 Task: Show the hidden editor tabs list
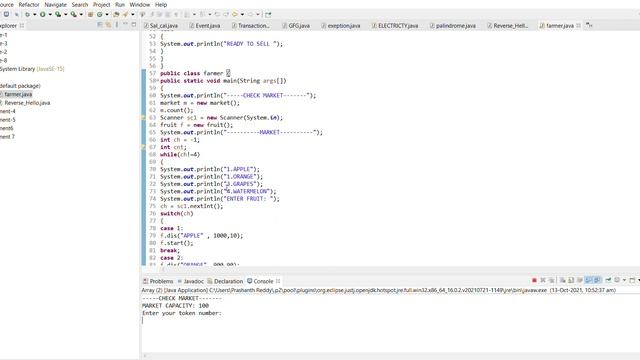point(589,25)
